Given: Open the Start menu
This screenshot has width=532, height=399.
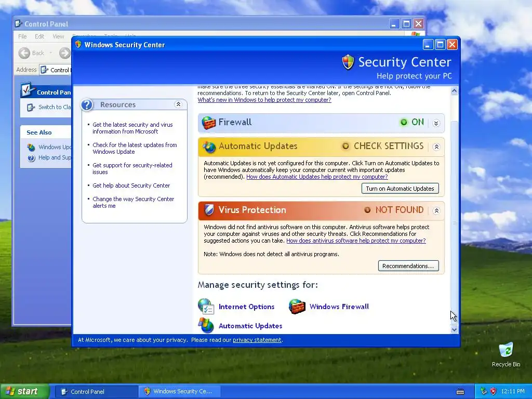Looking at the screenshot, I should tap(24, 392).
